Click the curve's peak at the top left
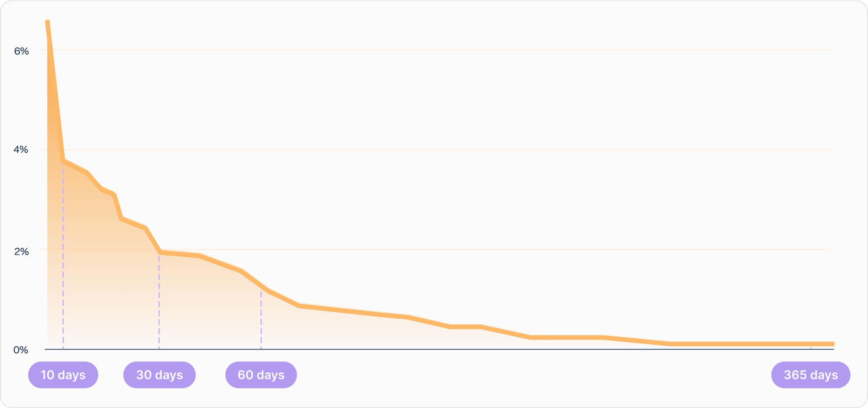This screenshot has height=408, width=868. tap(48, 21)
